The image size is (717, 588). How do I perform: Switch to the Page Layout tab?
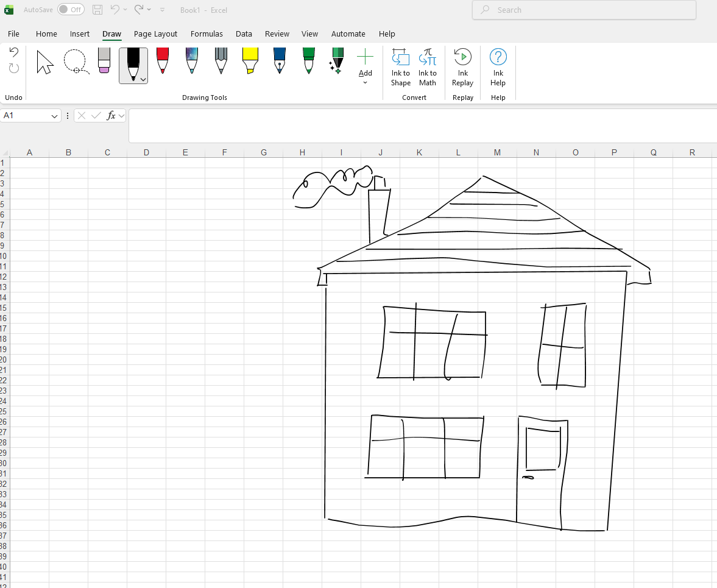pos(155,34)
